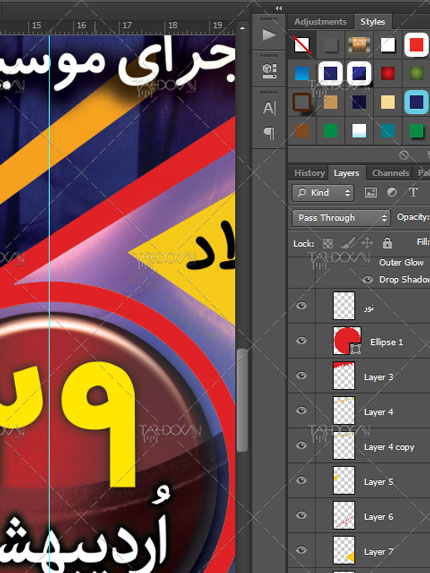Toggle visibility of Layer 6

tap(301, 515)
